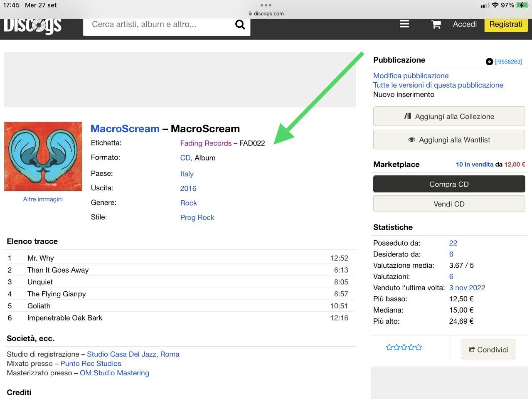Open Studio Casa Del Jazz, Roma link
532x399 pixels.
click(133, 354)
